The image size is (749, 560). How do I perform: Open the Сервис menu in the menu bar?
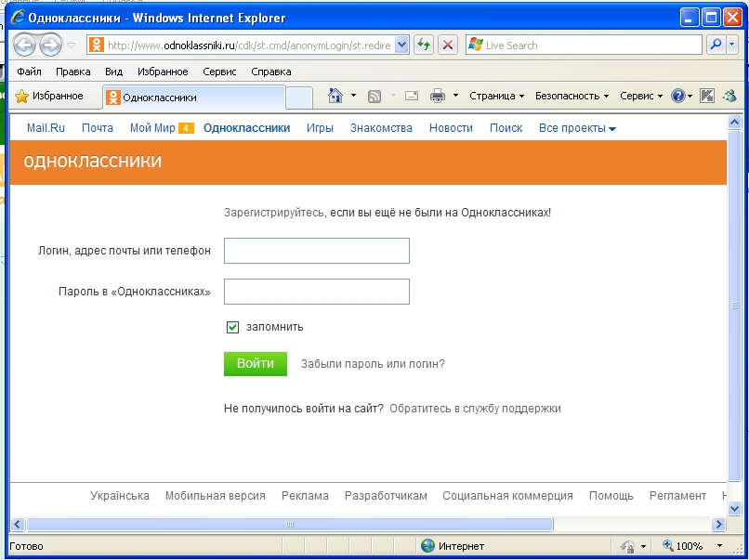tap(219, 72)
